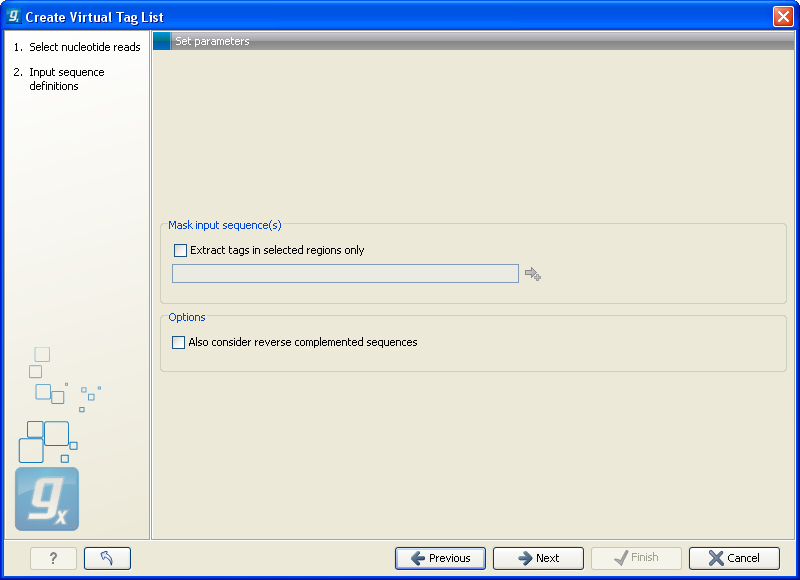The image size is (800, 580).
Task: Click the blue Set parameters header icon
Action: [x=162, y=41]
